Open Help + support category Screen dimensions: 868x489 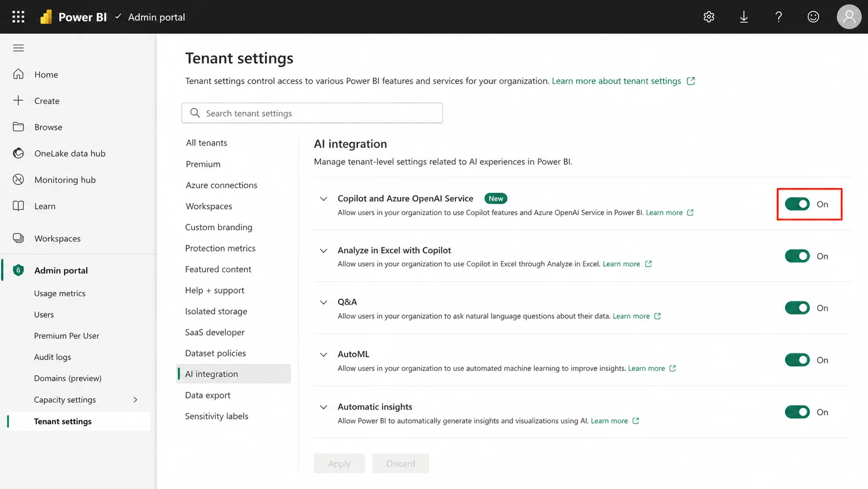[214, 290]
